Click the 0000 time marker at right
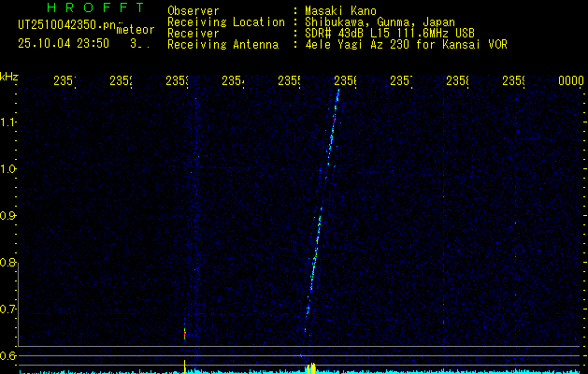588x374 pixels. click(x=570, y=81)
